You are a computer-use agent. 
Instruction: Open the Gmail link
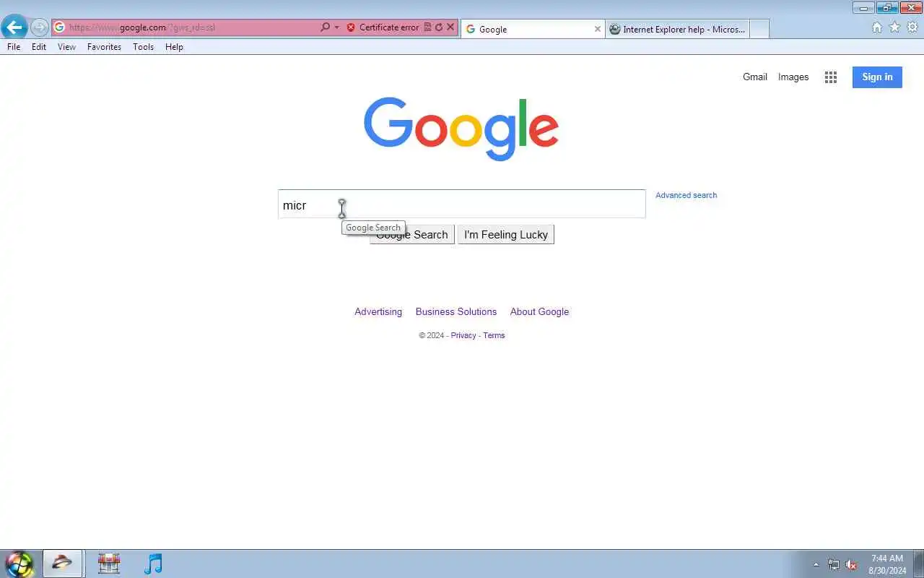point(755,77)
